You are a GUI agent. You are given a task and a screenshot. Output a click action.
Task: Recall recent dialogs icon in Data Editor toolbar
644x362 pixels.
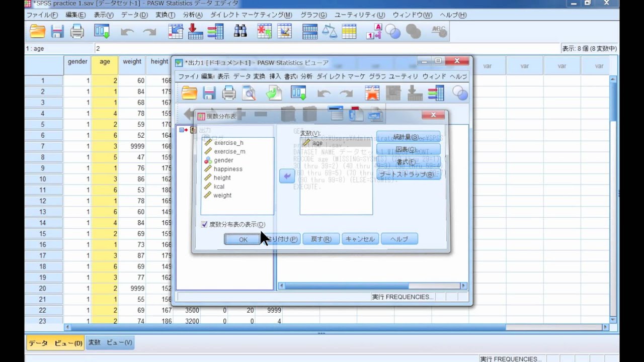point(102,32)
